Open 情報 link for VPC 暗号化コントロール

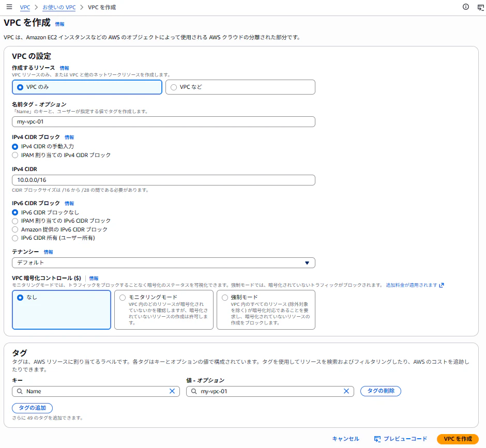pos(94,279)
